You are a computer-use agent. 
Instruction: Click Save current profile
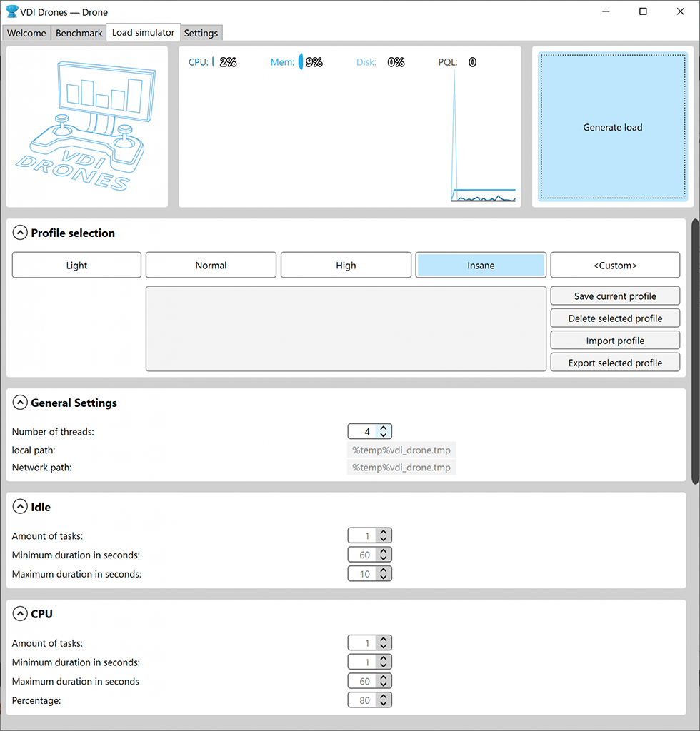(x=615, y=296)
